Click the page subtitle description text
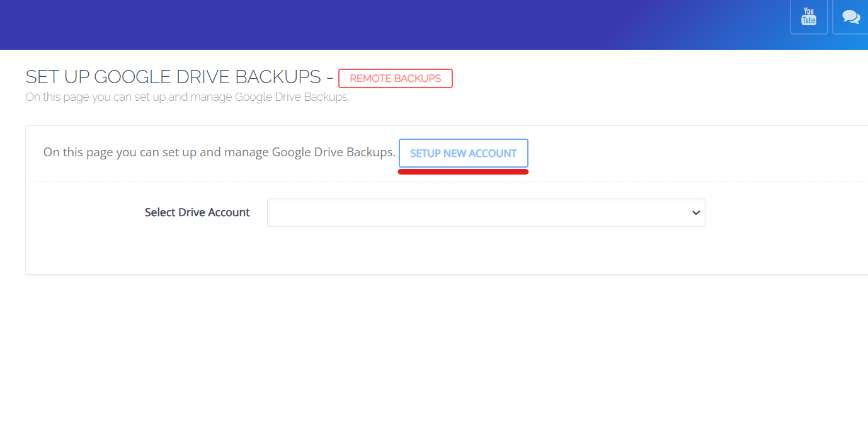This screenshot has height=426, width=868. pos(186,96)
